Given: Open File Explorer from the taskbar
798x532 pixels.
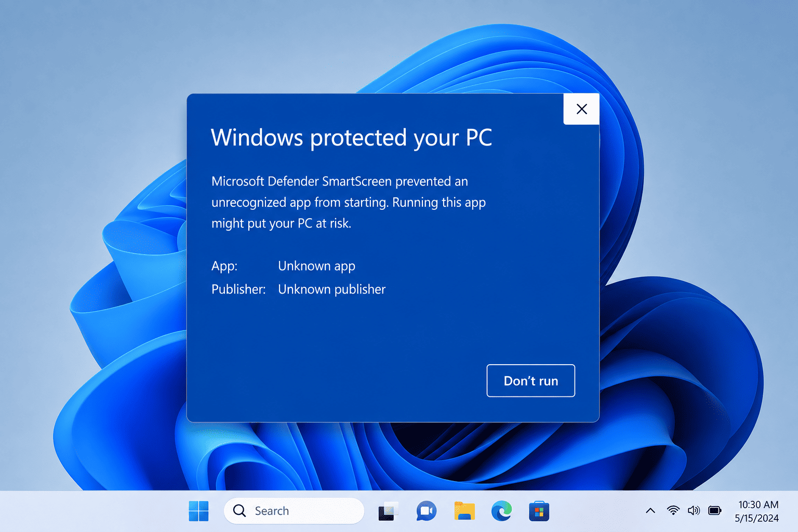Looking at the screenshot, I should (464, 511).
